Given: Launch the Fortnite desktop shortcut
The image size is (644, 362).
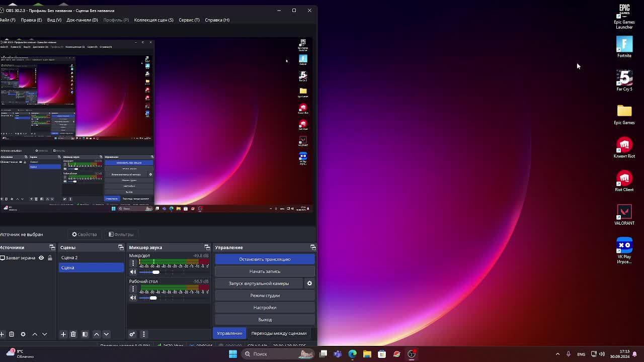Looking at the screenshot, I should click(x=624, y=47).
